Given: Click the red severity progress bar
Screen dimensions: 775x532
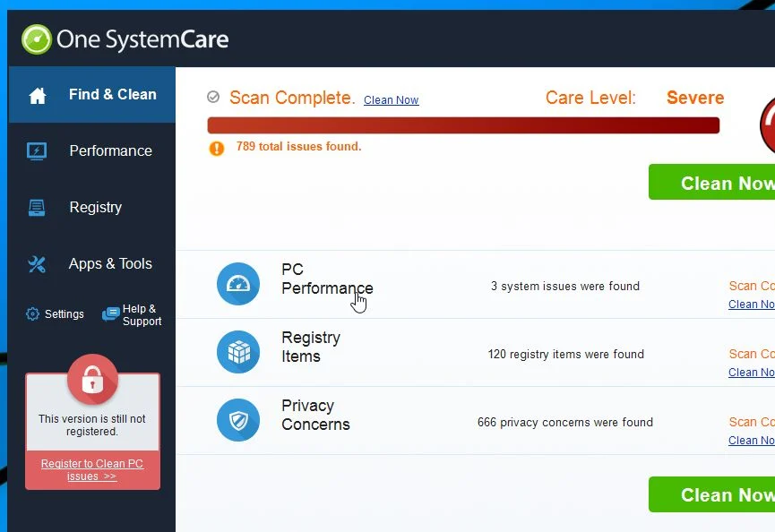Looking at the screenshot, I should point(463,125).
